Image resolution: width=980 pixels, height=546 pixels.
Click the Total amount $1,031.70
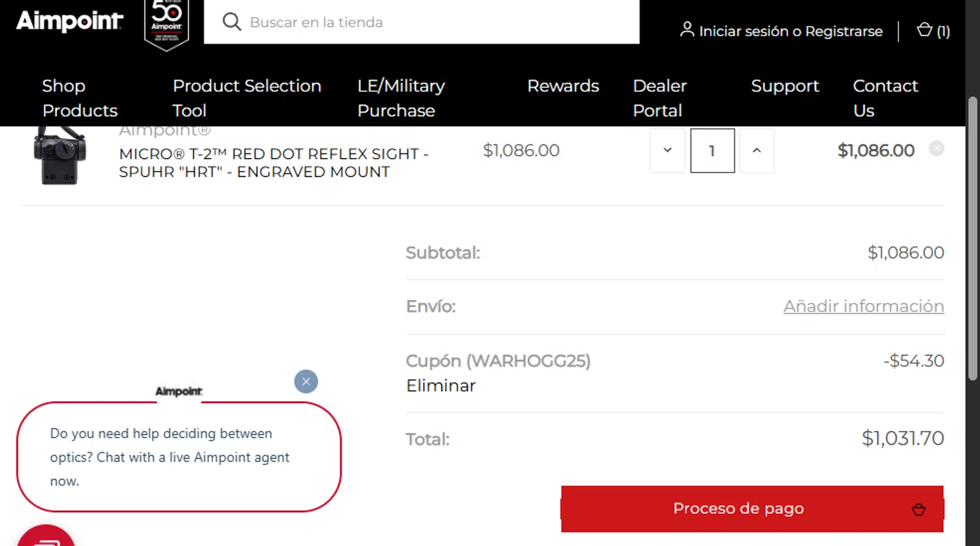pos(903,438)
